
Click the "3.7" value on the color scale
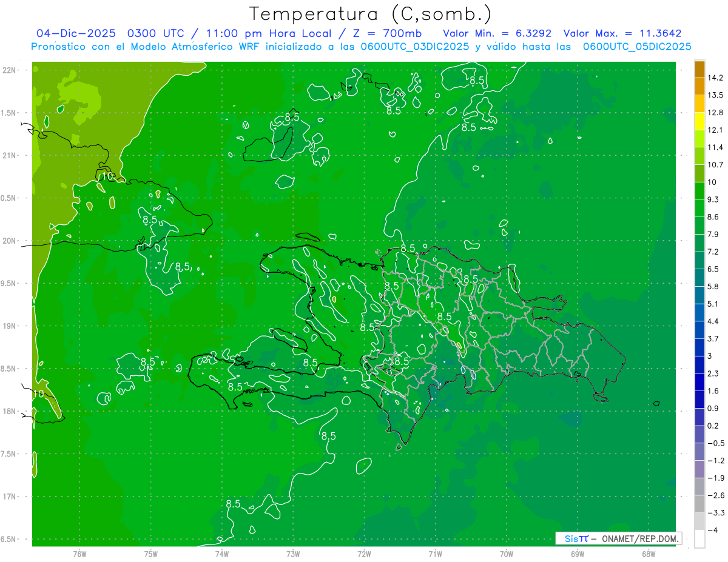(713, 339)
